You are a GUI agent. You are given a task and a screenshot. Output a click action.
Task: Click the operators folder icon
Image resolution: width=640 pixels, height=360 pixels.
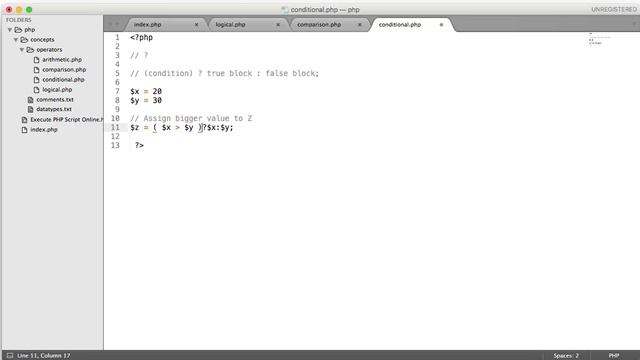(x=30, y=50)
